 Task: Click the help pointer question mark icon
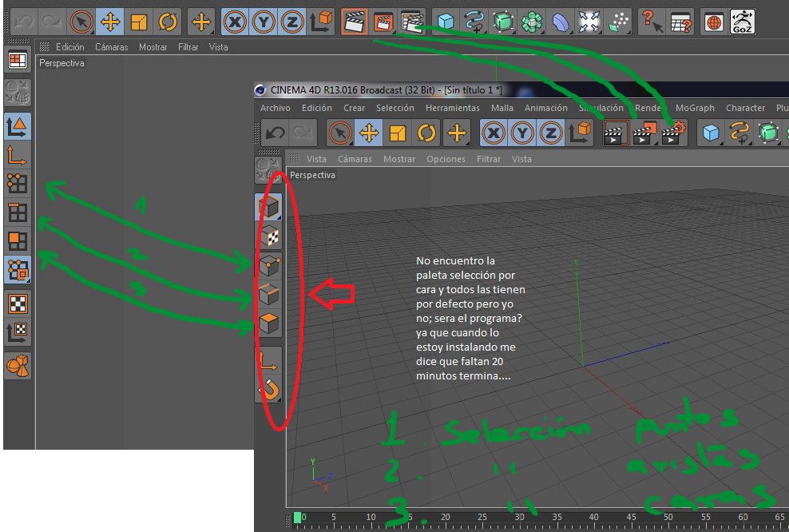652,22
